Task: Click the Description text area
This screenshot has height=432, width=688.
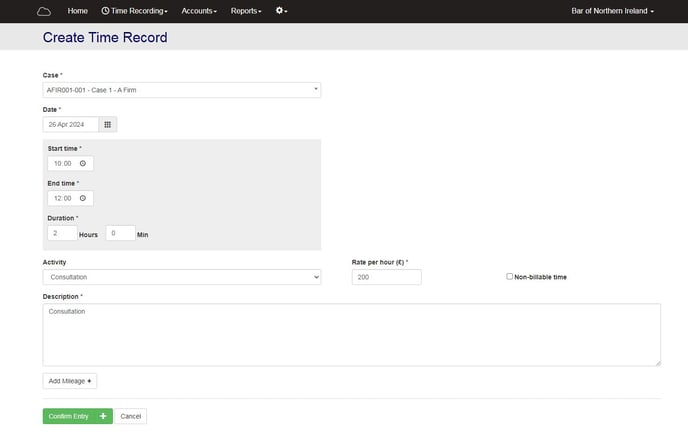Action: [351, 334]
